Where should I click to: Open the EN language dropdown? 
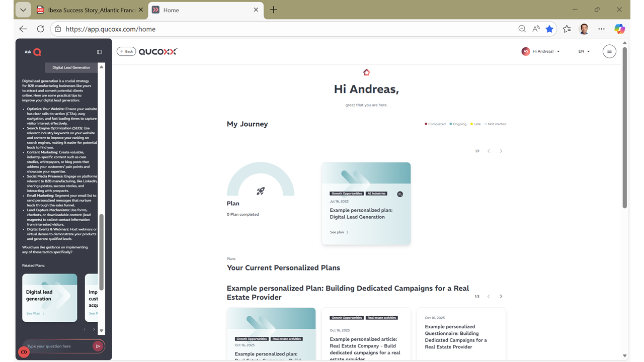coord(584,51)
